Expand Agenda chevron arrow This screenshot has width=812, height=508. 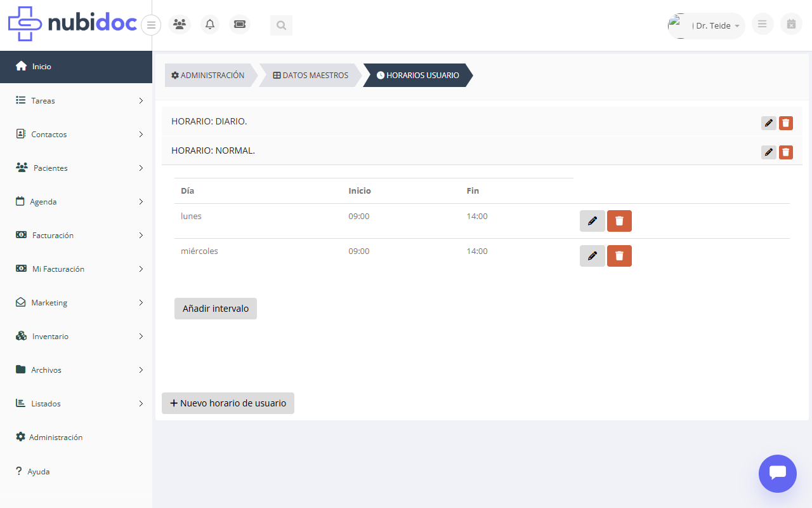coord(141,201)
